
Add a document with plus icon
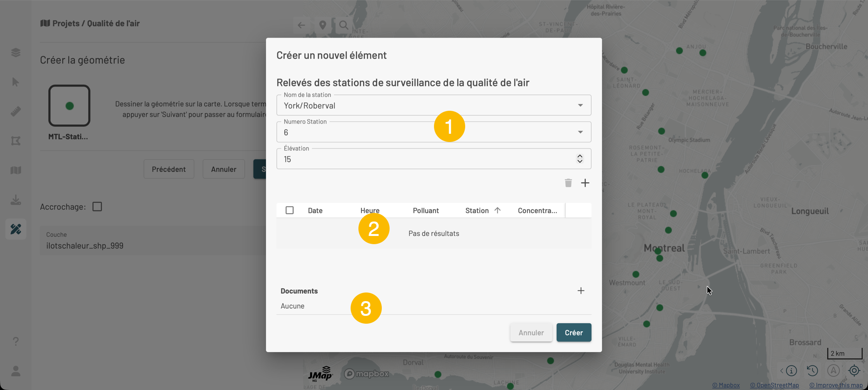[x=580, y=291]
